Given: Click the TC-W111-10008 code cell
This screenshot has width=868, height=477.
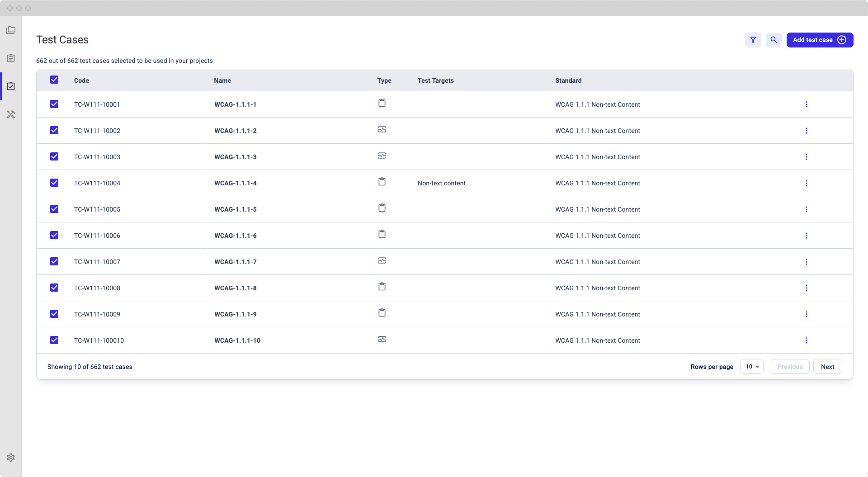Looking at the screenshot, I should pos(97,288).
